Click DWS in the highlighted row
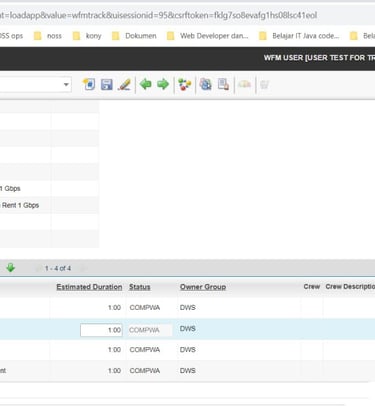The width and height of the screenshot is (375, 406). 188,329
